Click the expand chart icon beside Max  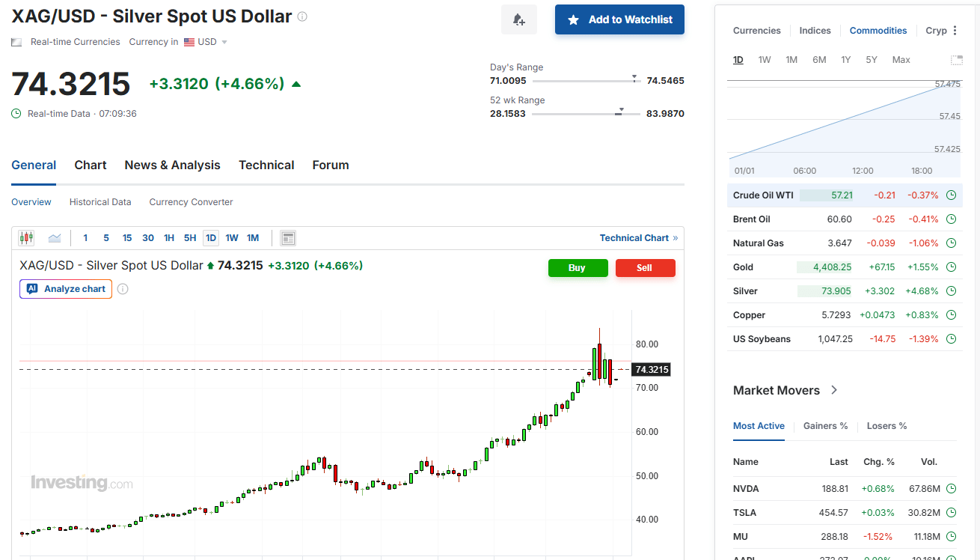pyautogui.click(x=957, y=60)
